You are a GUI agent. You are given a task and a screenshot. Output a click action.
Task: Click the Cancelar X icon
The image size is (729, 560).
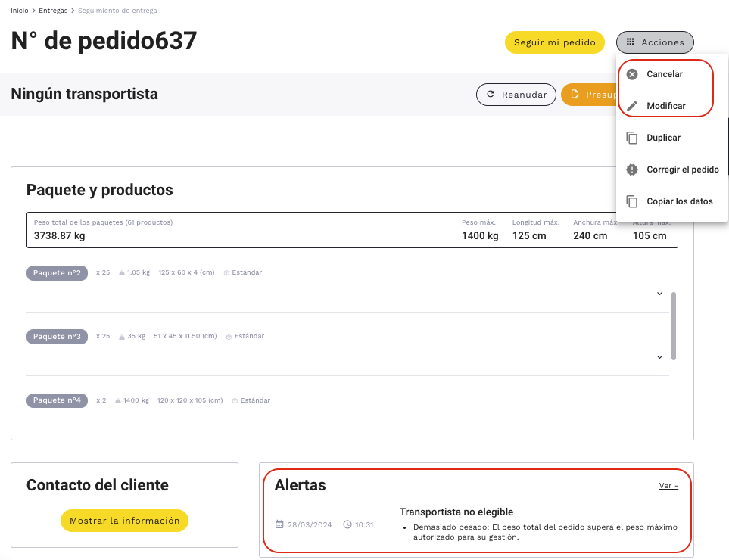coord(632,74)
